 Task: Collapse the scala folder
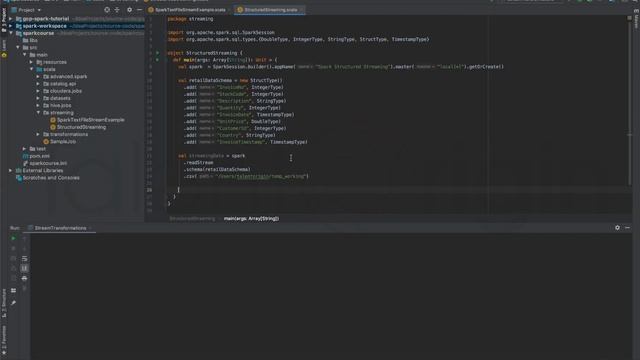(31, 69)
